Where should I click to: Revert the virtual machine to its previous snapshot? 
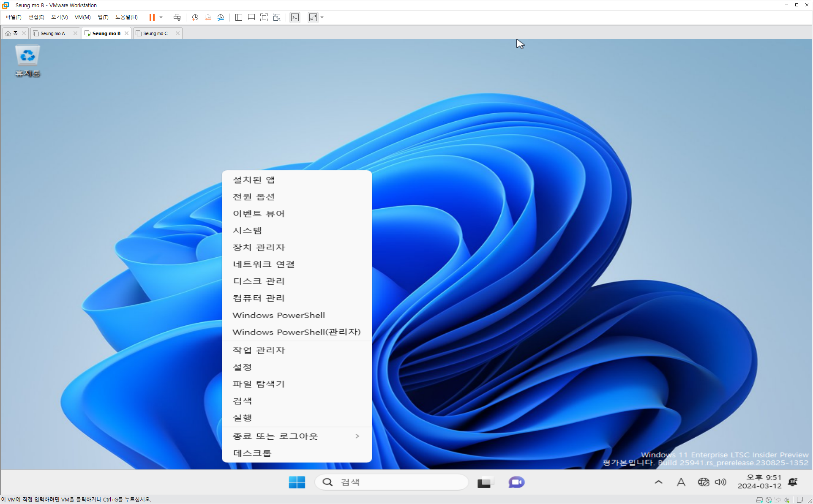pyautogui.click(x=208, y=17)
